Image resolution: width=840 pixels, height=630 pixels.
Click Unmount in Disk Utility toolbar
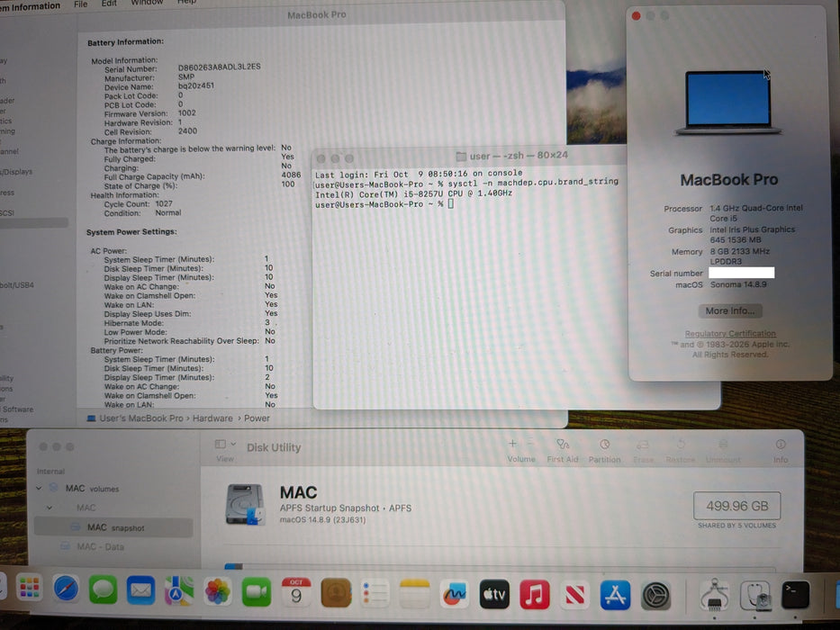pos(723,451)
